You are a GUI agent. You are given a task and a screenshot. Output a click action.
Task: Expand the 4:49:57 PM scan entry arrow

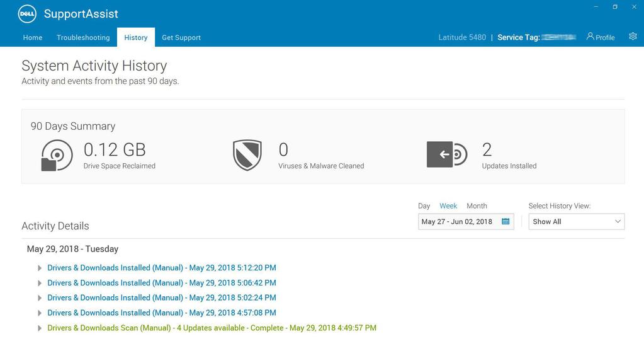point(40,328)
